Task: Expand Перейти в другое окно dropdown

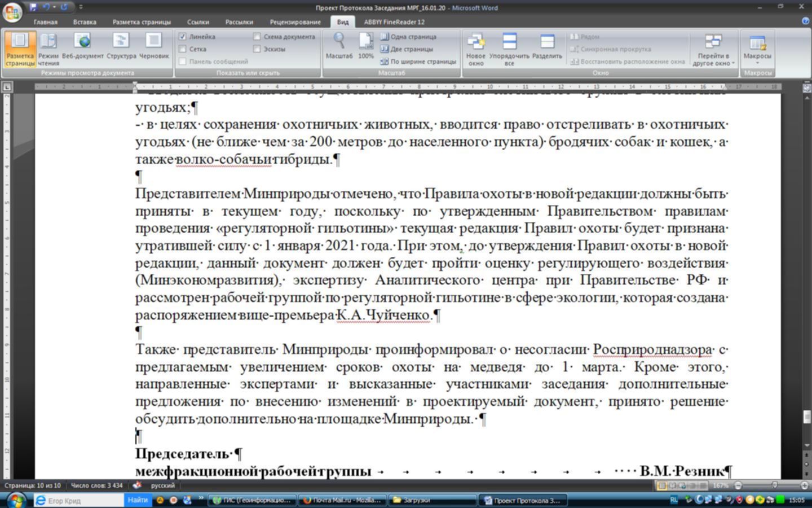Action: point(713,49)
